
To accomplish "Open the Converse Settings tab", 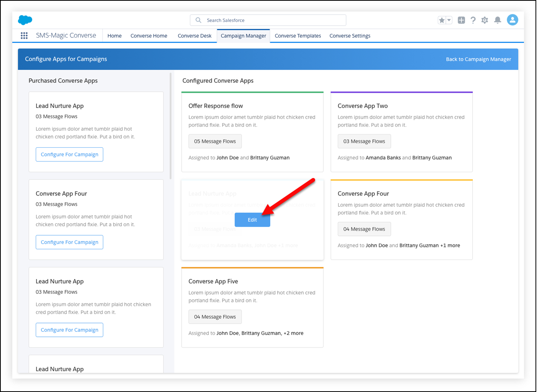I will tap(350, 36).
